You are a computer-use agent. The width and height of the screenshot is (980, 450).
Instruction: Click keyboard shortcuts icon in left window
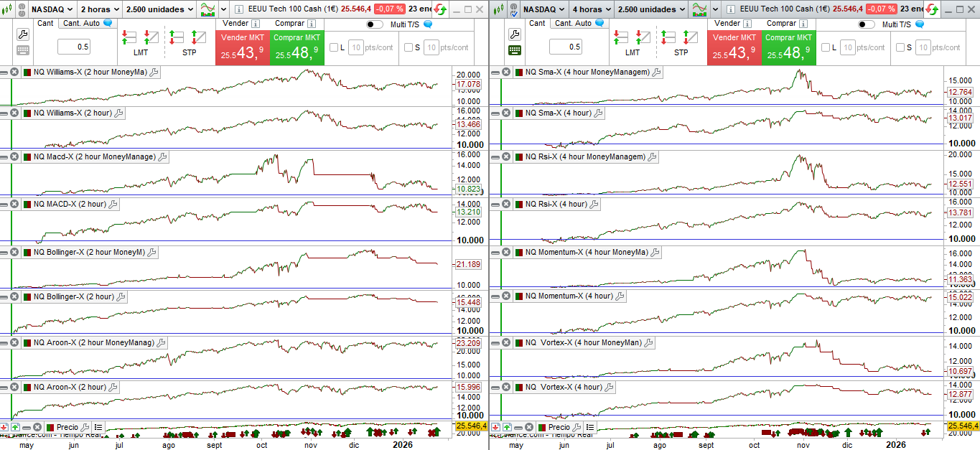22,50
